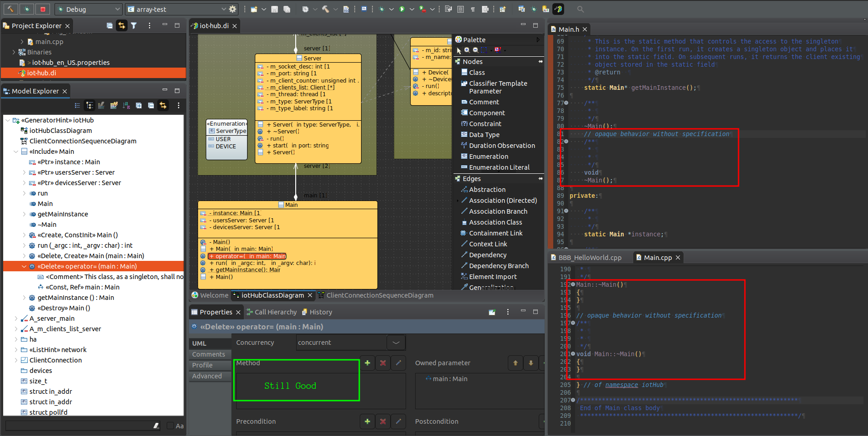The image size is (868, 436).
Task: Click the pencil edit button beside the Method field
Action: tap(398, 363)
